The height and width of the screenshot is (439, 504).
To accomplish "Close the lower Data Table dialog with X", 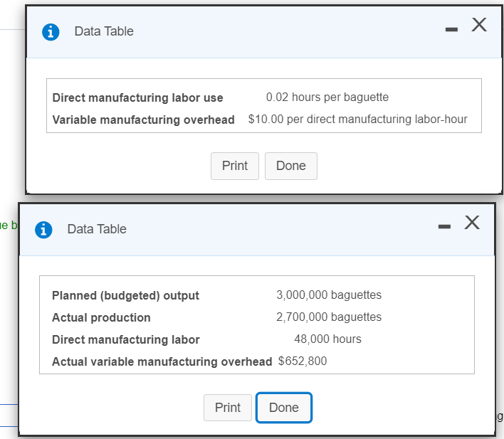I will click(472, 223).
